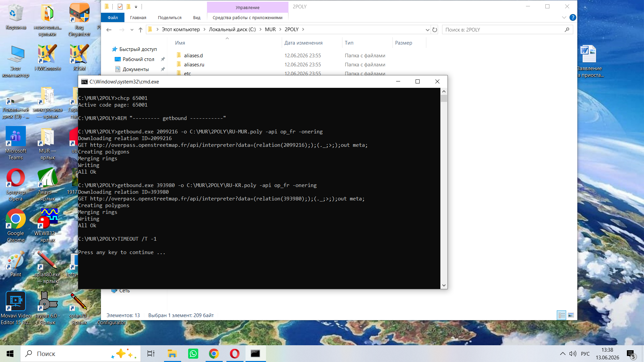Switch Explorer to large icons view

(571, 315)
